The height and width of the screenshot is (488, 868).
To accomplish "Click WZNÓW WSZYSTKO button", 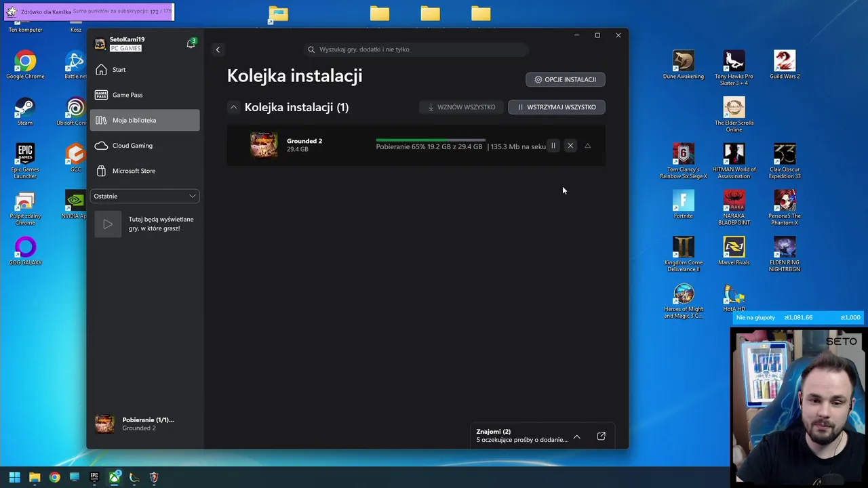I will pyautogui.click(x=461, y=107).
